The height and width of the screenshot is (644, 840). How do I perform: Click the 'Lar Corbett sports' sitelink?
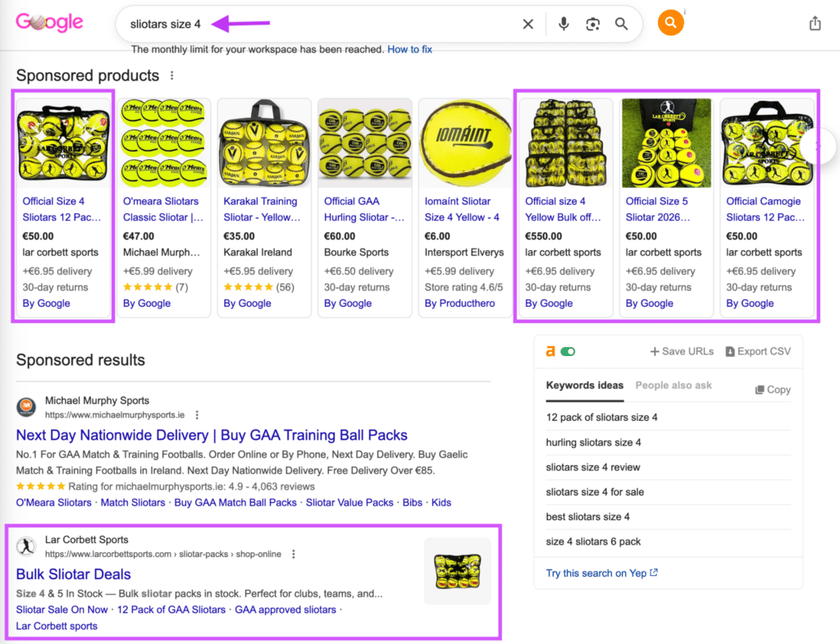(x=57, y=626)
